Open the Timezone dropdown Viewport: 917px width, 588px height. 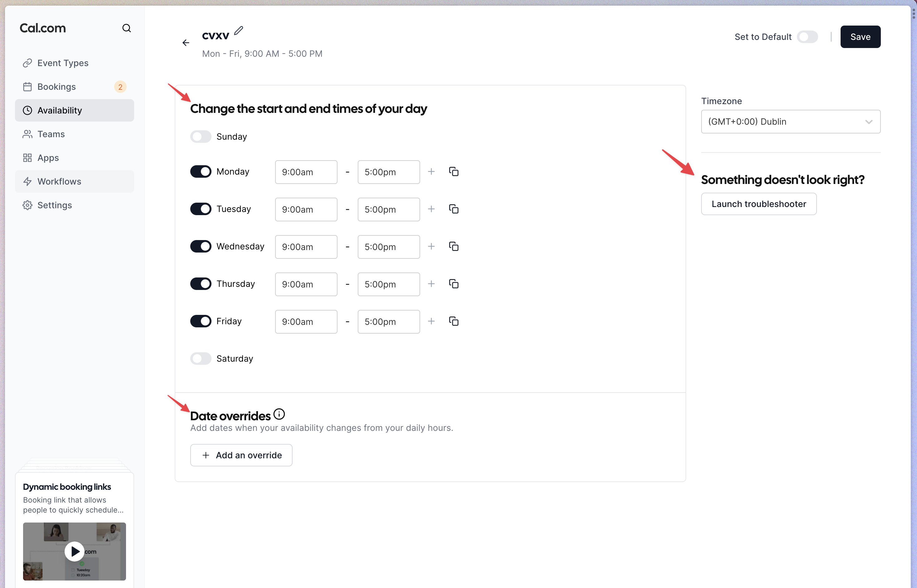coord(791,122)
